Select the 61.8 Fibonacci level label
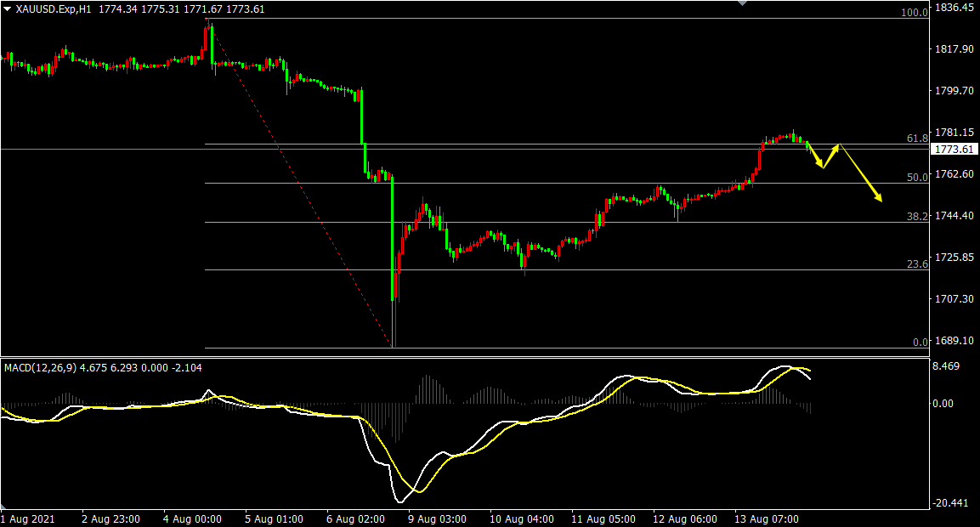 917,138
